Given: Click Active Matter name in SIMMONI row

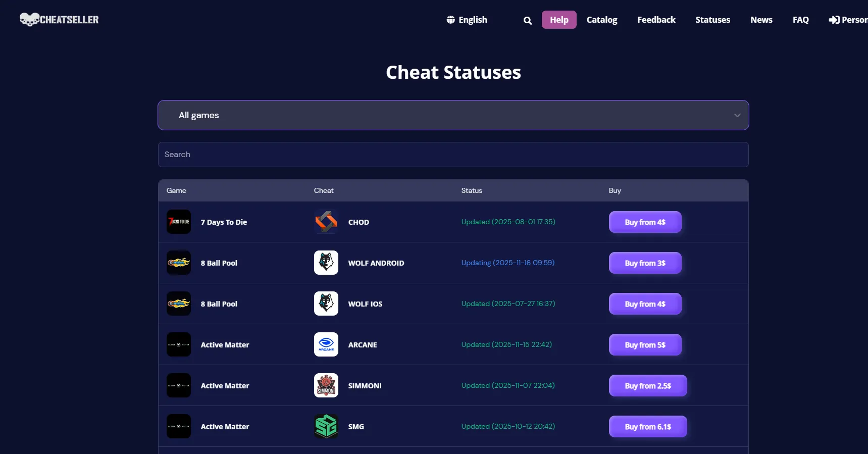Looking at the screenshot, I should pos(225,386).
